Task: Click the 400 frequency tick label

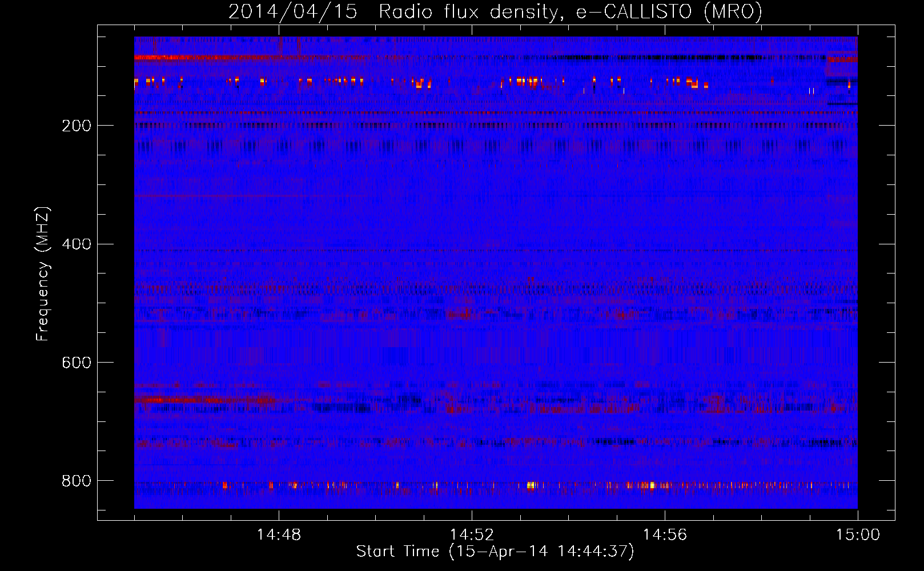Action: coord(77,244)
